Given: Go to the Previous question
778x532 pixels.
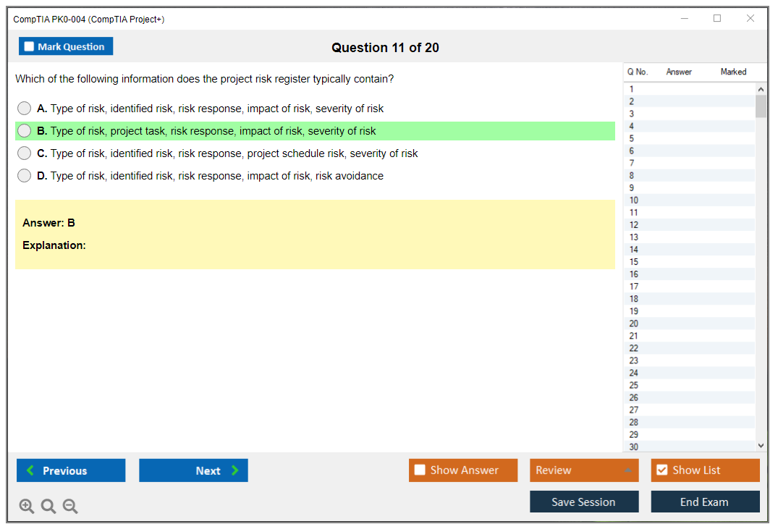Looking at the screenshot, I should [71, 470].
